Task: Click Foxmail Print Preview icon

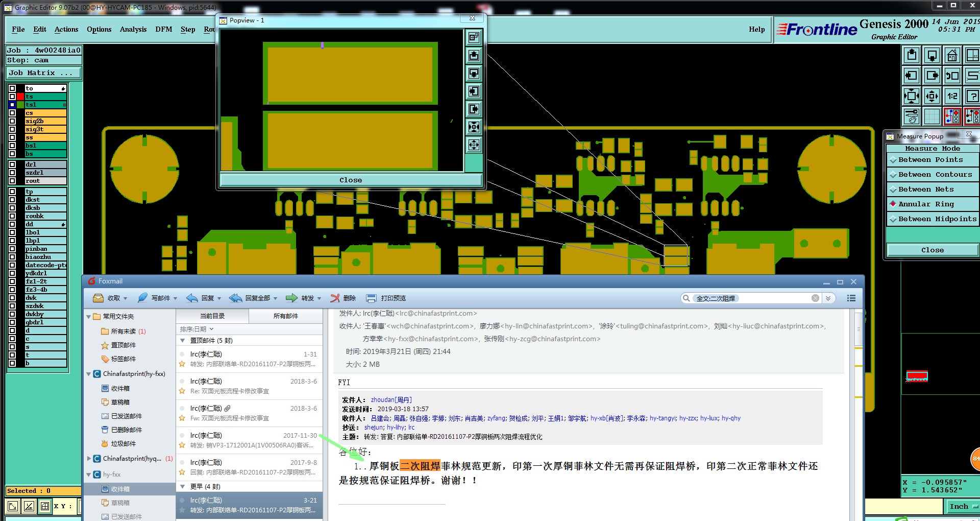Action: tap(371, 298)
